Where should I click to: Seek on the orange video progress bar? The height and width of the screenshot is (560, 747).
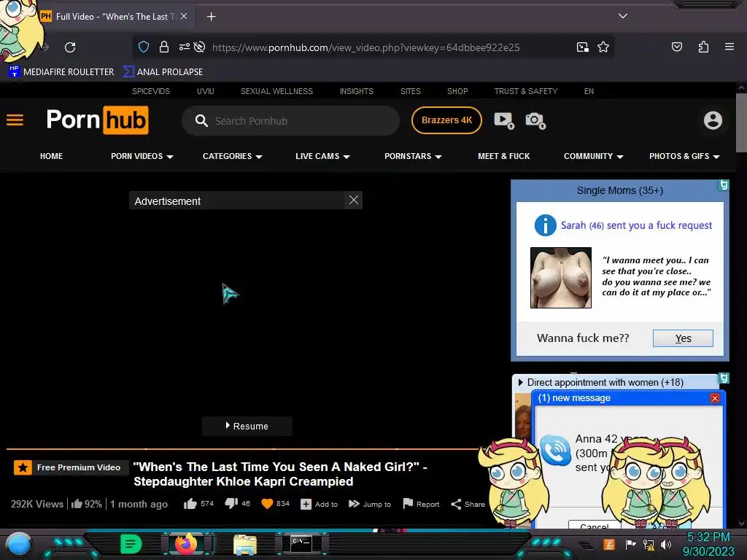tap(243, 448)
